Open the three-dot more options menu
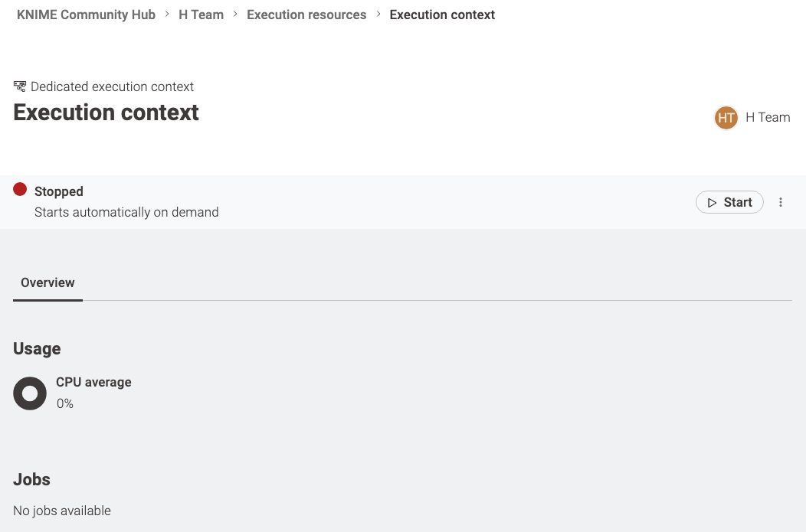The width and height of the screenshot is (806, 532). click(780, 202)
